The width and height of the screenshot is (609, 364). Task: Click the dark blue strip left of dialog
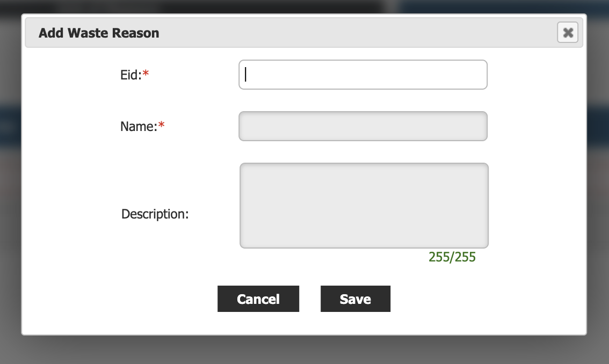10,126
